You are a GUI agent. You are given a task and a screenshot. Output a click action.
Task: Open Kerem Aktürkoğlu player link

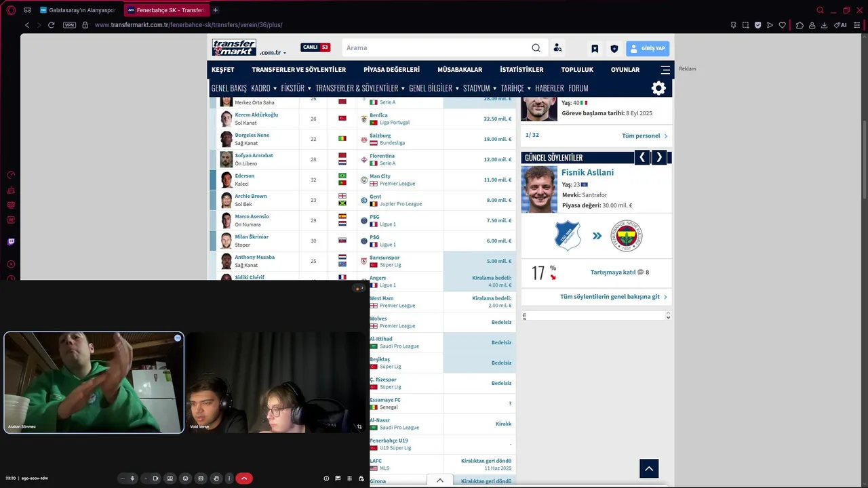pyautogui.click(x=256, y=115)
